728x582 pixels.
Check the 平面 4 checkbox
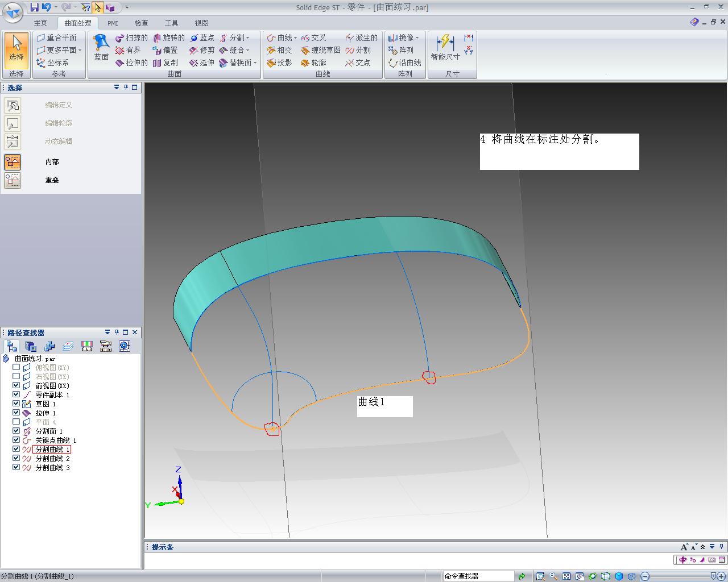pos(16,422)
